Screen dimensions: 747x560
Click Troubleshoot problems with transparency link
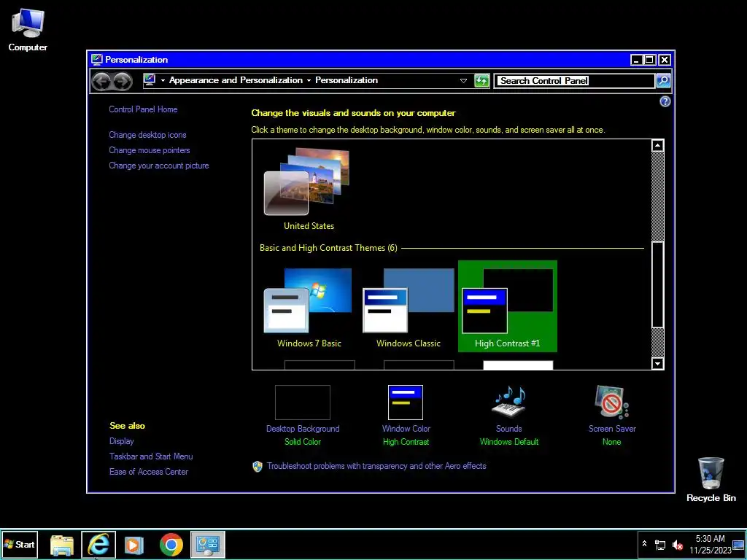coord(376,466)
